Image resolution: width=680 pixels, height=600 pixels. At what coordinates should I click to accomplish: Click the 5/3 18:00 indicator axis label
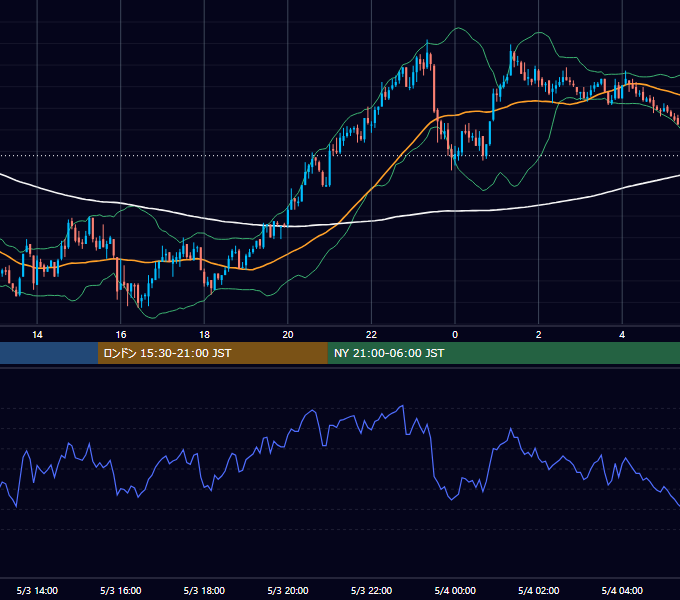204,591
